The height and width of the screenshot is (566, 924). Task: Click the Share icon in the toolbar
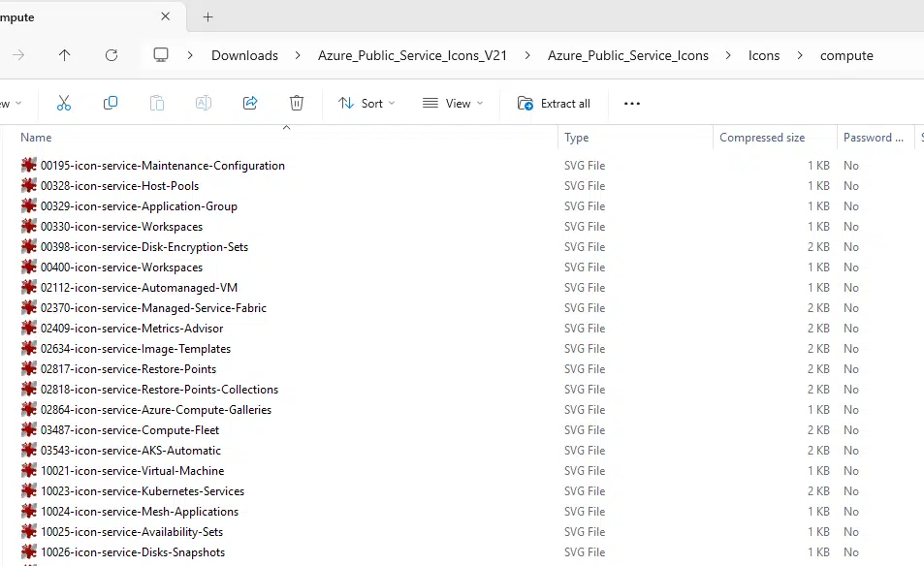[250, 103]
